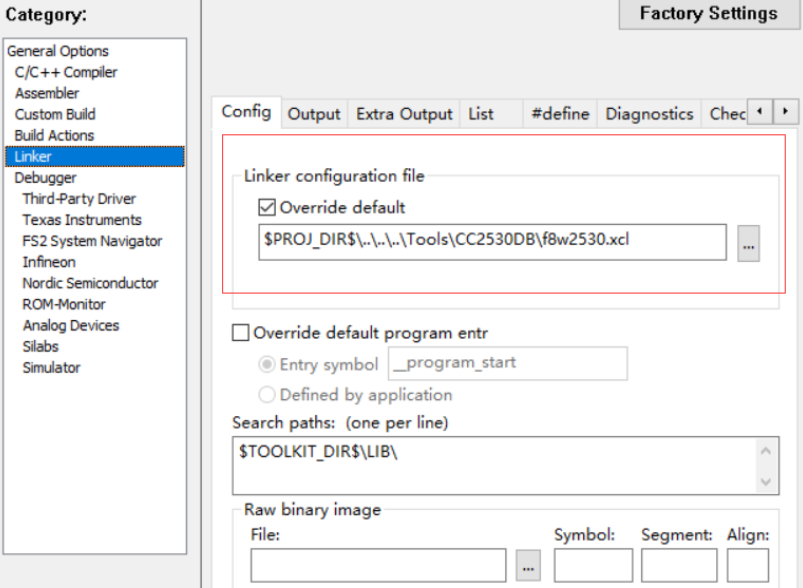The image size is (803, 588).
Task: Select Infineon entry
Action: 49,262
